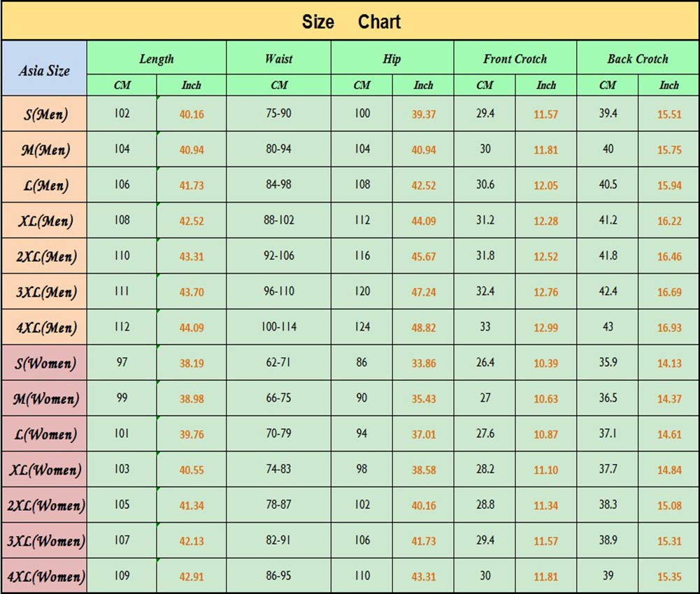
Task: Click the Size Chart title banner
Action: [350, 21]
